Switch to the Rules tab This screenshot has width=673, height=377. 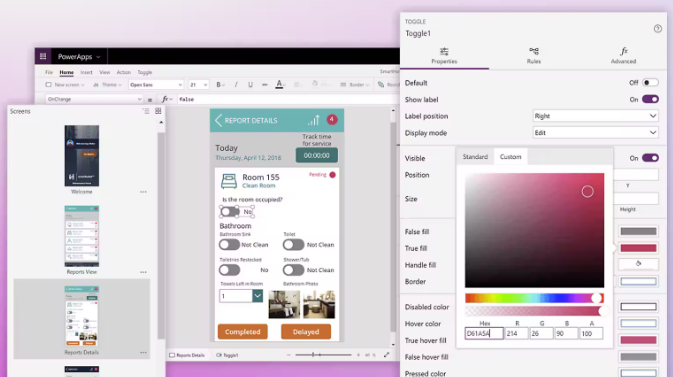534,56
